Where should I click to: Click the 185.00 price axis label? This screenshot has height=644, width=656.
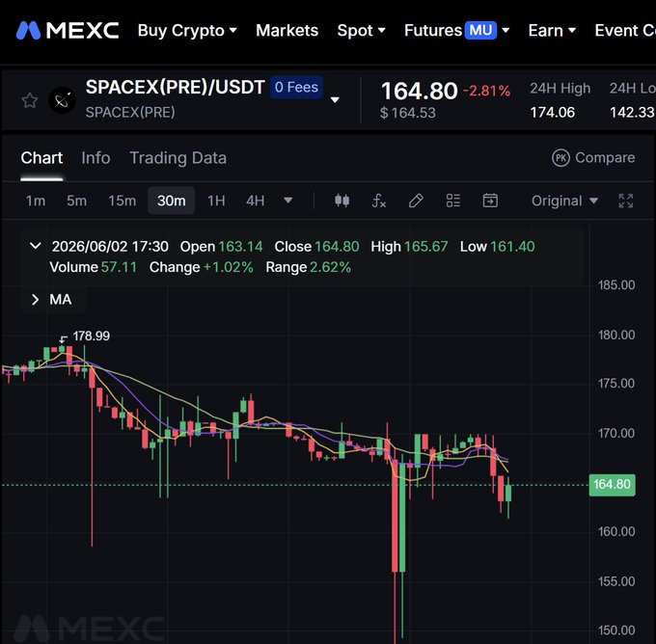pyautogui.click(x=616, y=285)
